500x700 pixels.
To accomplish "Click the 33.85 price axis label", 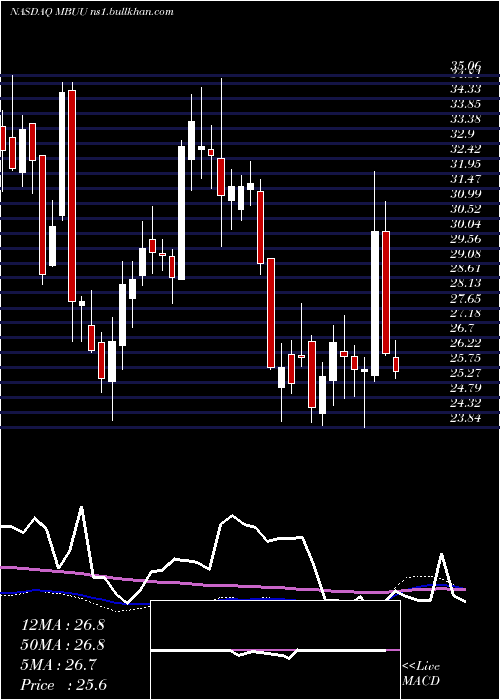I will coord(466,104).
